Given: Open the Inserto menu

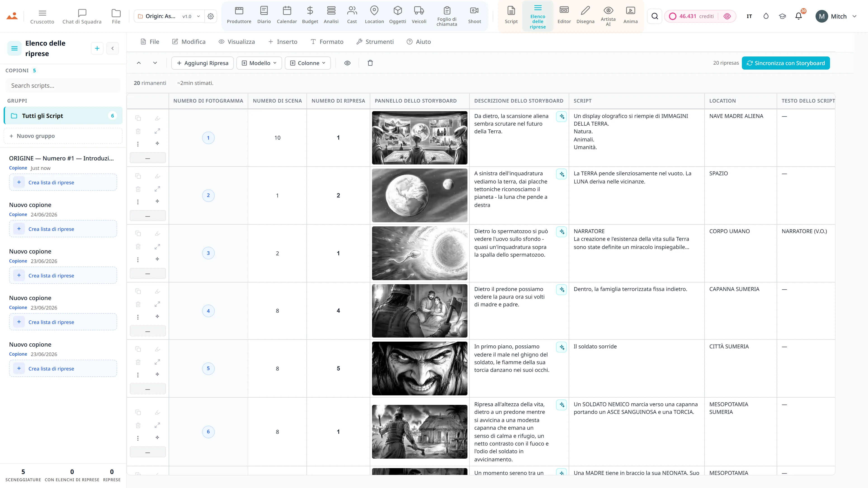Looking at the screenshot, I should click(283, 42).
